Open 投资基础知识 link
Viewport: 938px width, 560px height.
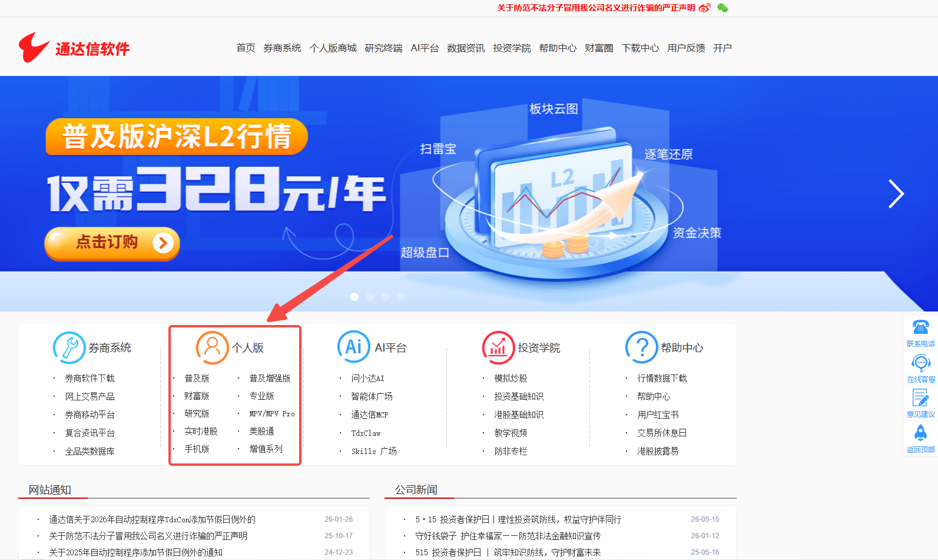(519, 396)
